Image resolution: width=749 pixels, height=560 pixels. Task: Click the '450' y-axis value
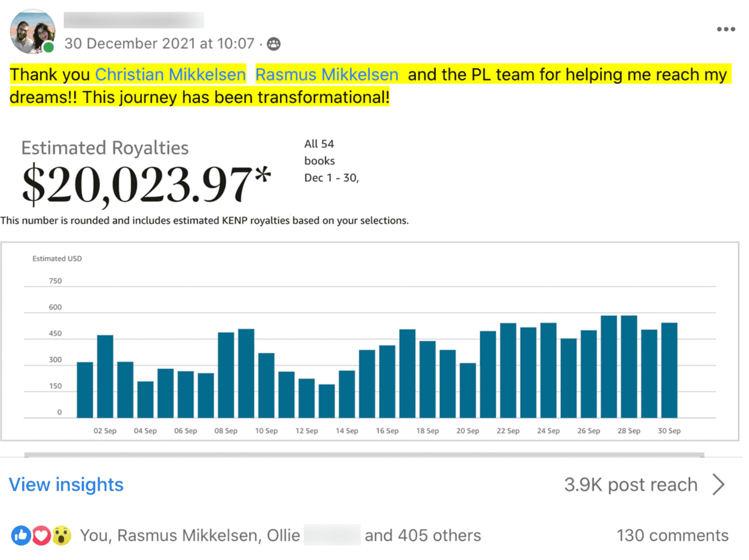(x=55, y=334)
